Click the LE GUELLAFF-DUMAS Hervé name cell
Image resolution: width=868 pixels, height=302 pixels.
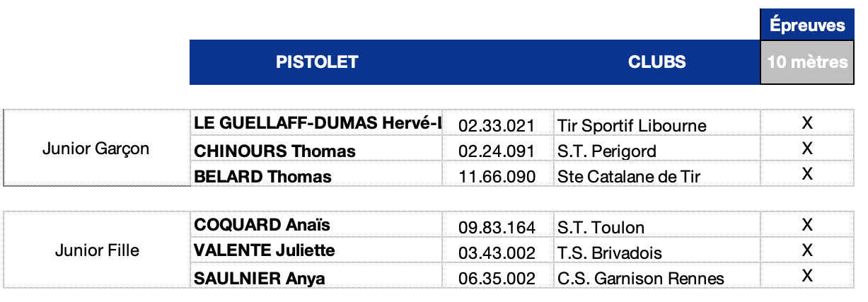coord(317,124)
